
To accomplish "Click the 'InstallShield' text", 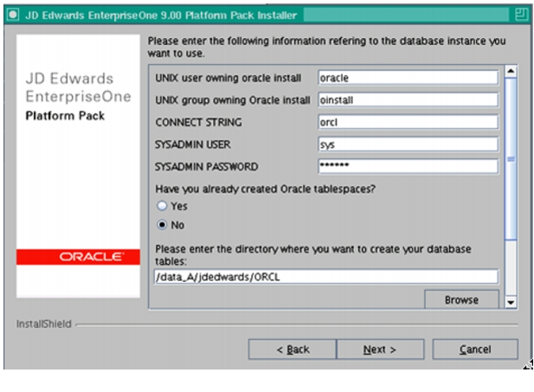I will coord(44,324).
